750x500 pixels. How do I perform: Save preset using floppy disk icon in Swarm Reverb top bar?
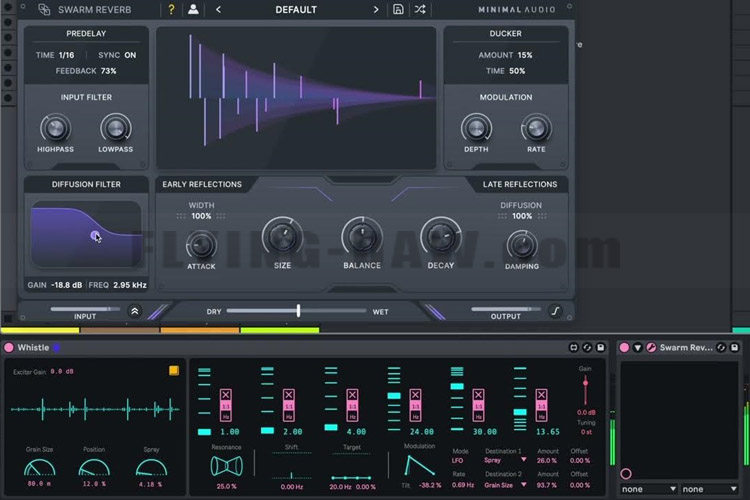pos(398,10)
